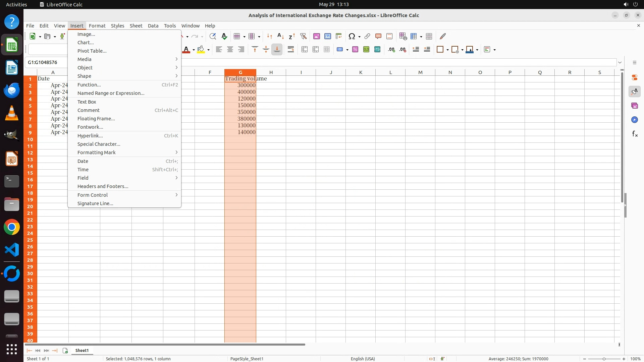This screenshot has width=644, height=362.
Task: Click the Insert Comment toolbar icon
Action: [378, 36]
